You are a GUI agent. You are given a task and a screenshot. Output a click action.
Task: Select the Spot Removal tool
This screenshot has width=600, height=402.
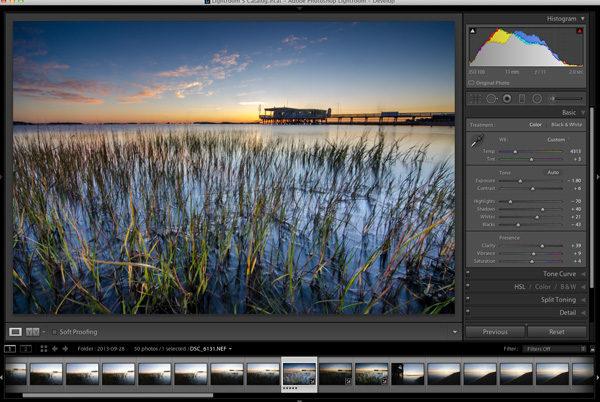491,99
